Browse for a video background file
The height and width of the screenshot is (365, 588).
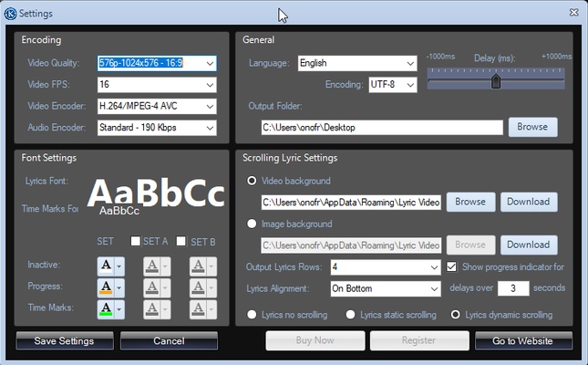(470, 202)
